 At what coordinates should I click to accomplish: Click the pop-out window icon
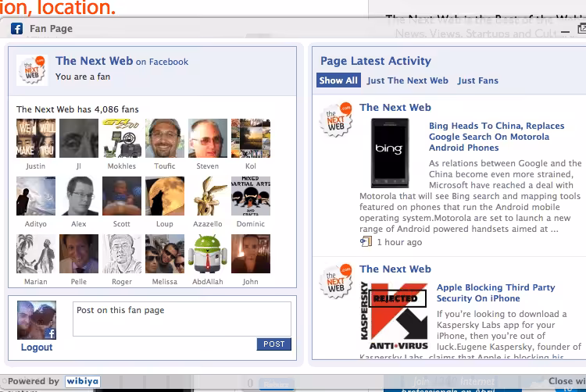pyautogui.click(x=582, y=29)
